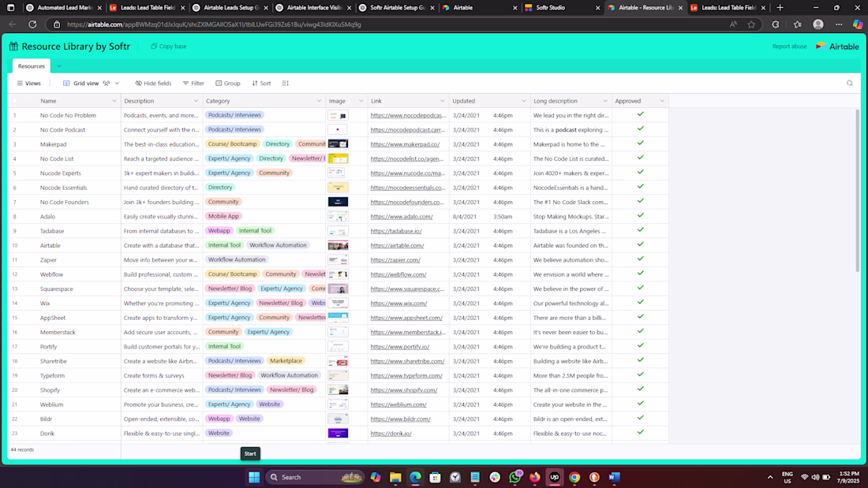Switch to Softr Airtable Setup Guide tab

pyautogui.click(x=396, y=8)
